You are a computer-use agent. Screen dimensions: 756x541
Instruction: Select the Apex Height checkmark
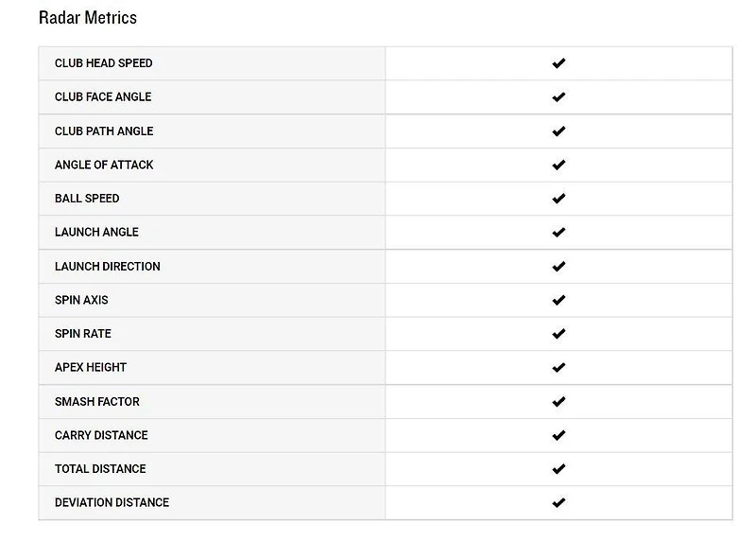point(558,368)
